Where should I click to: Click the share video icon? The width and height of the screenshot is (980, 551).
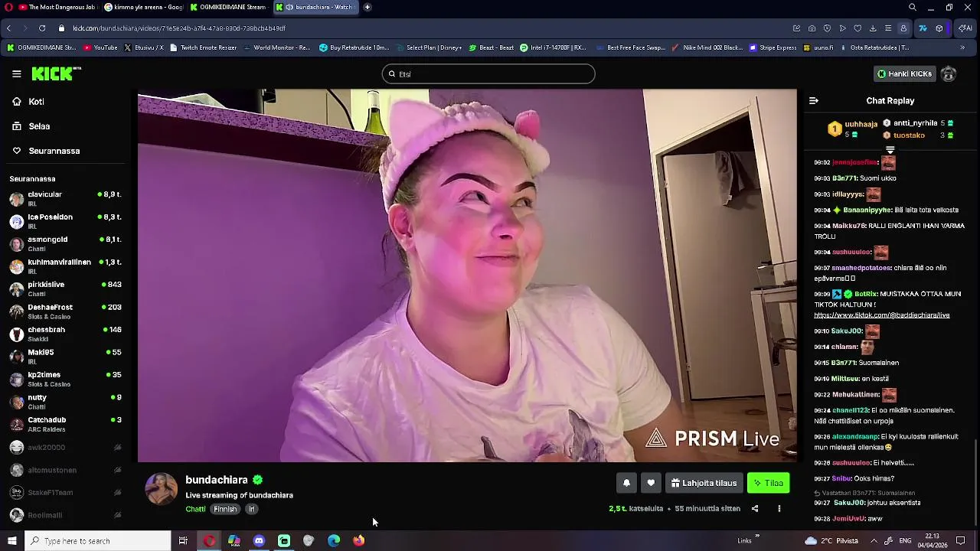pos(755,508)
